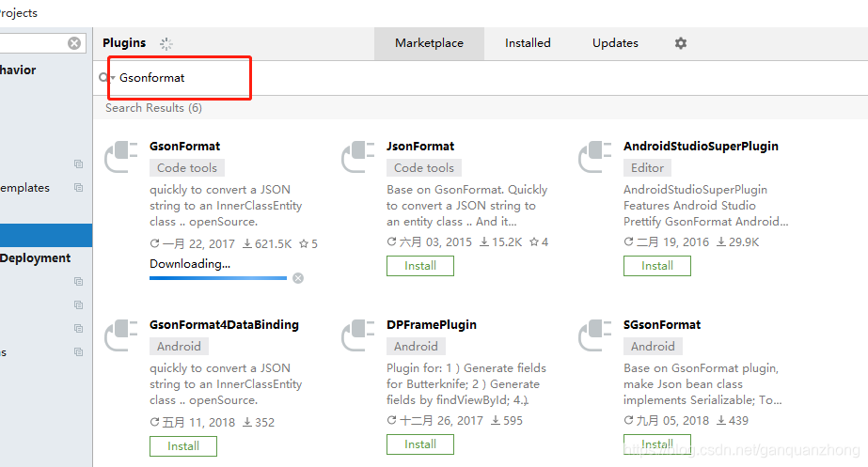Open the search options magnifier dropdown
Viewport: 868px width, 467px height.
[105, 77]
